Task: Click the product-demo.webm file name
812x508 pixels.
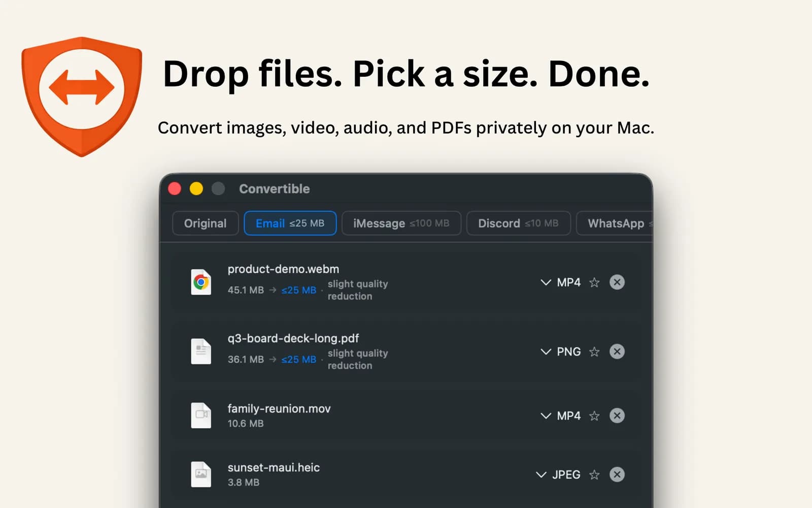Action: pos(283,269)
